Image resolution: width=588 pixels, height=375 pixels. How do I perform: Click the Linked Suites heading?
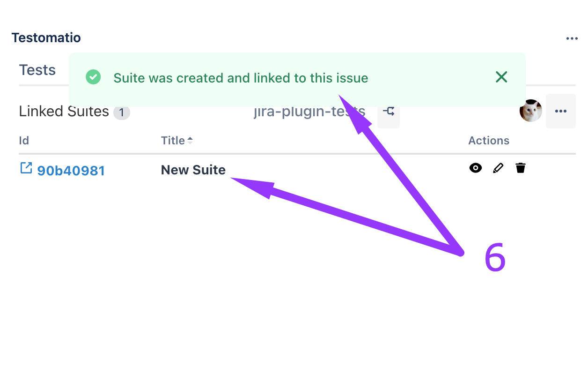coord(64,112)
